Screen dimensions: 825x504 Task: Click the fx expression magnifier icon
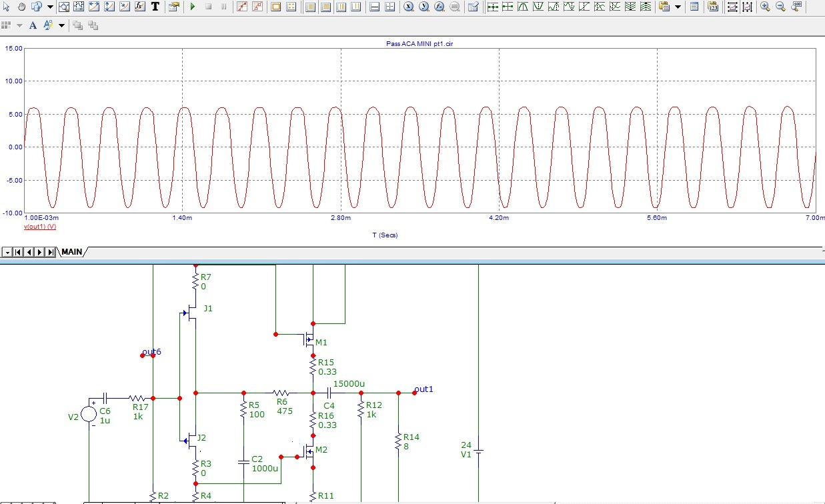(439, 7)
